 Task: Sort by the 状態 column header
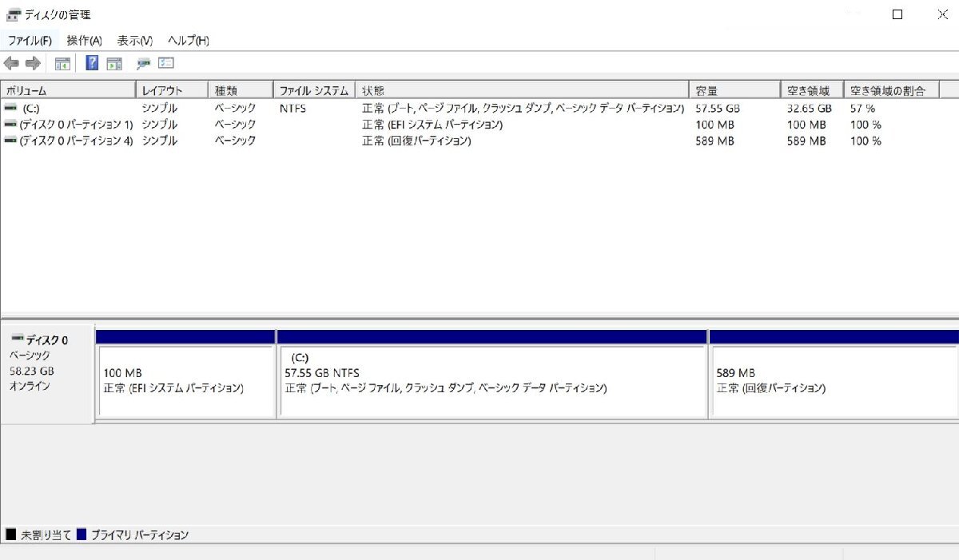[522, 90]
